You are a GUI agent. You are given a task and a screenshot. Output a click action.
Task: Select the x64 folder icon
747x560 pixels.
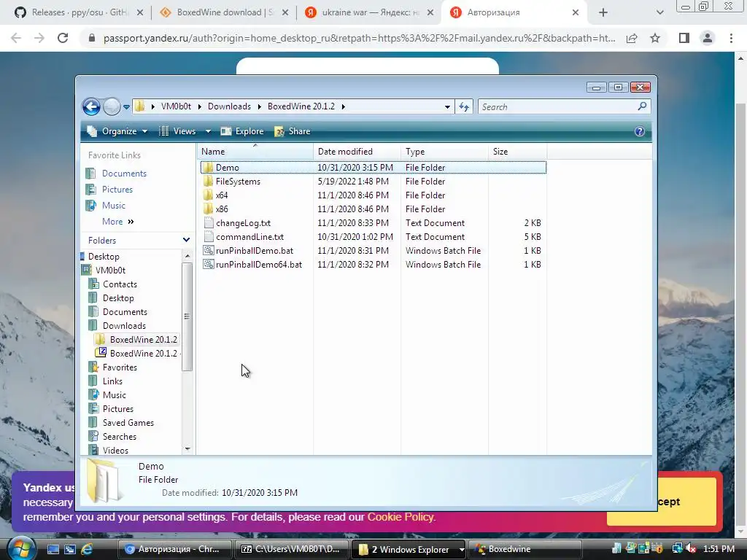[x=208, y=195]
